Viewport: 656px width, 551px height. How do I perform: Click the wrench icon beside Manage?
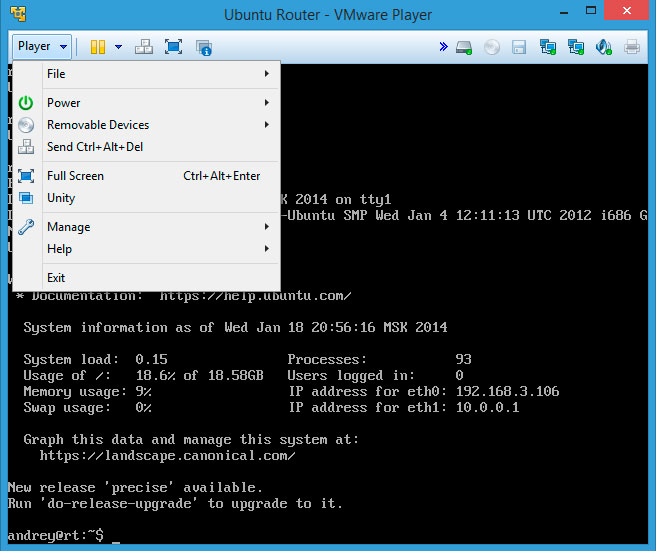(26, 227)
